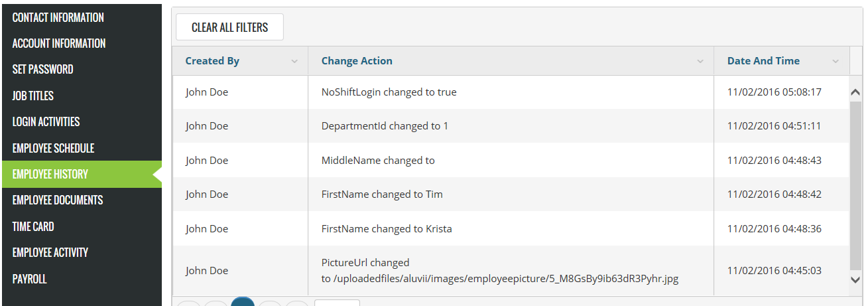
Task: Expand the Change Action column dropdown arrow
Action: pos(700,62)
